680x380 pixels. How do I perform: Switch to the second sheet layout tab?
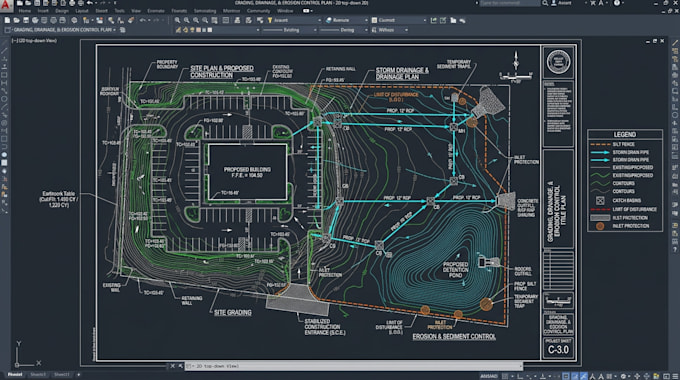61,374
